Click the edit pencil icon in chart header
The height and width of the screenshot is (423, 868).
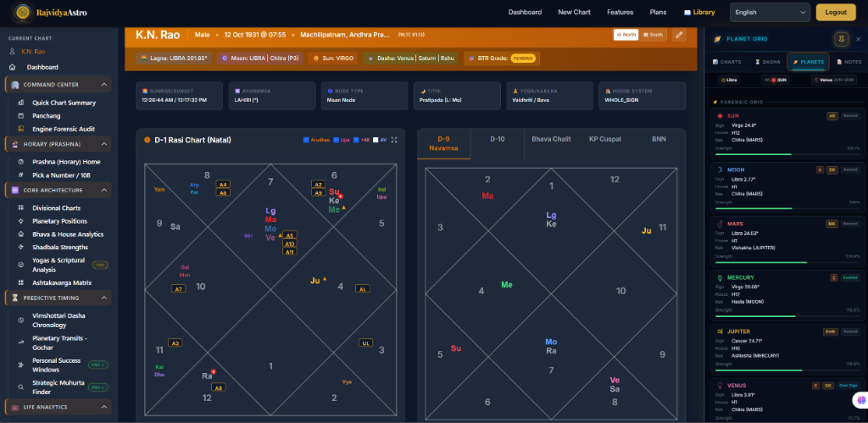tap(679, 35)
